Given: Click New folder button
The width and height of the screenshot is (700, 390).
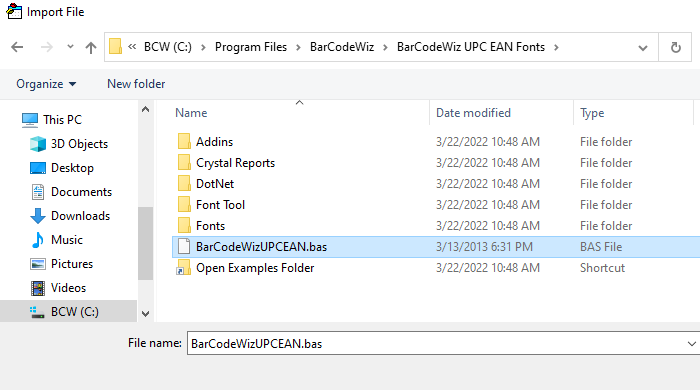Looking at the screenshot, I should point(136,84).
